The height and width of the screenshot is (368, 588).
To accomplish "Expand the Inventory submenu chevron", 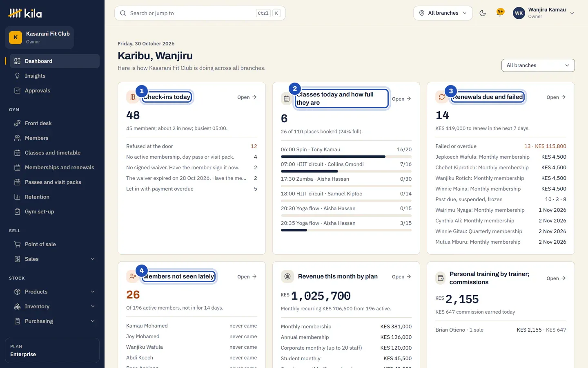I will pos(93,306).
